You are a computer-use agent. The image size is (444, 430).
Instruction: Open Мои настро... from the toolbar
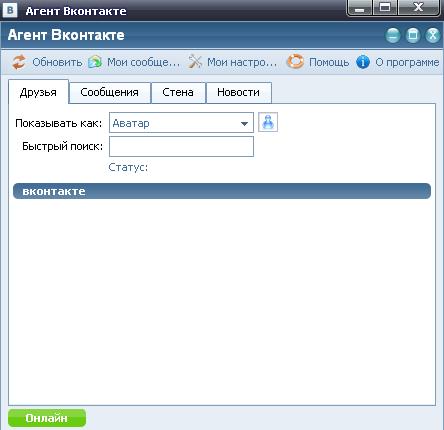[242, 62]
